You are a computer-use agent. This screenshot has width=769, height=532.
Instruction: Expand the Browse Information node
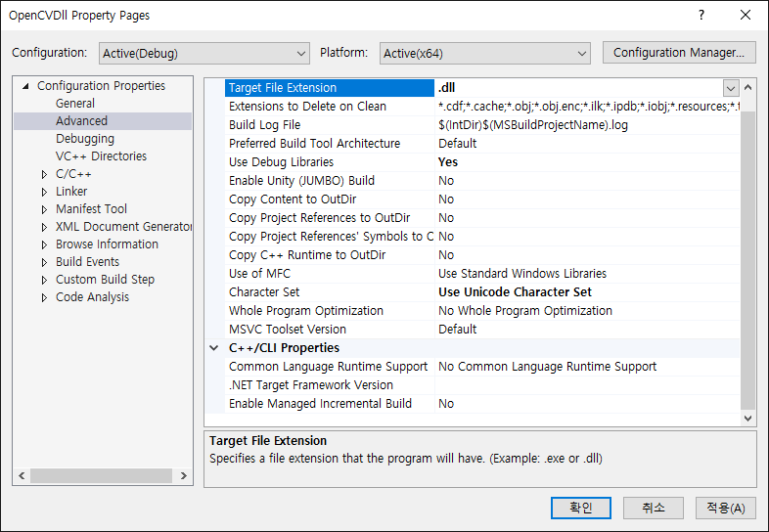[x=44, y=244]
